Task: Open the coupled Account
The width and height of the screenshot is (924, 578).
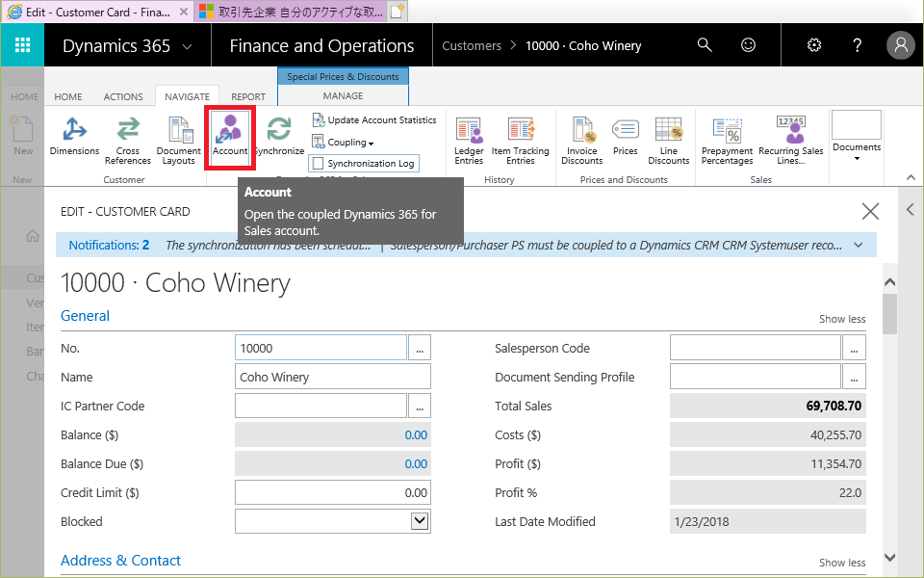Action: point(230,137)
